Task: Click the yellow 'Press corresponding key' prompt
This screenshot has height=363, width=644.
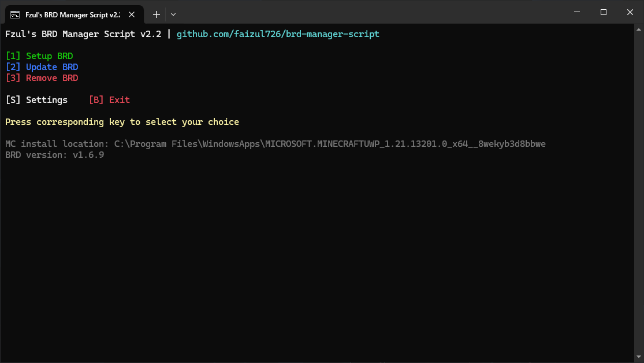Action: coord(122,122)
